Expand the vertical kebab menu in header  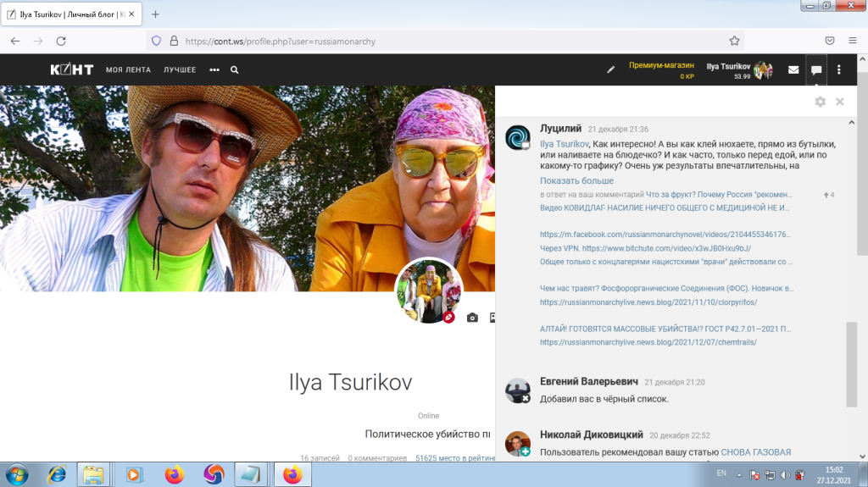click(839, 70)
